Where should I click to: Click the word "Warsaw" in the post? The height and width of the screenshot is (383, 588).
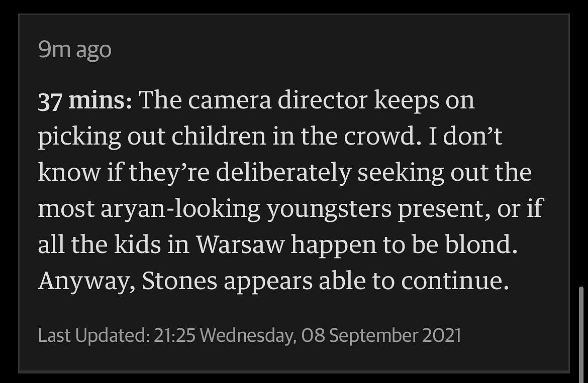[240, 244]
